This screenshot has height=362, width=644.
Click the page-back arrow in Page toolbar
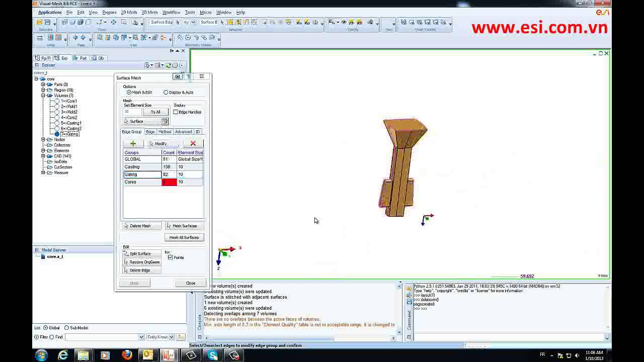click(x=75, y=38)
